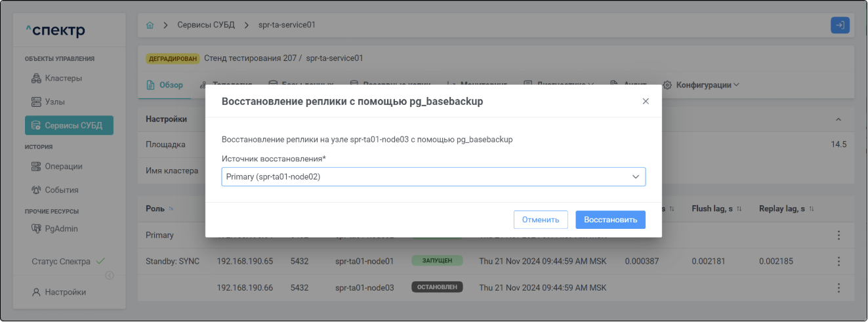Click the Спектр logo
Viewport: 868px width, 322px height.
(x=55, y=31)
